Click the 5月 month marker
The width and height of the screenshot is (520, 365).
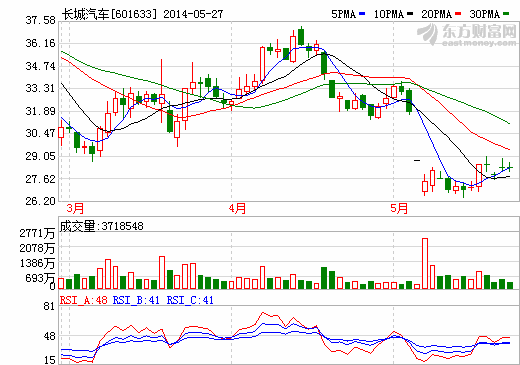tap(399, 208)
